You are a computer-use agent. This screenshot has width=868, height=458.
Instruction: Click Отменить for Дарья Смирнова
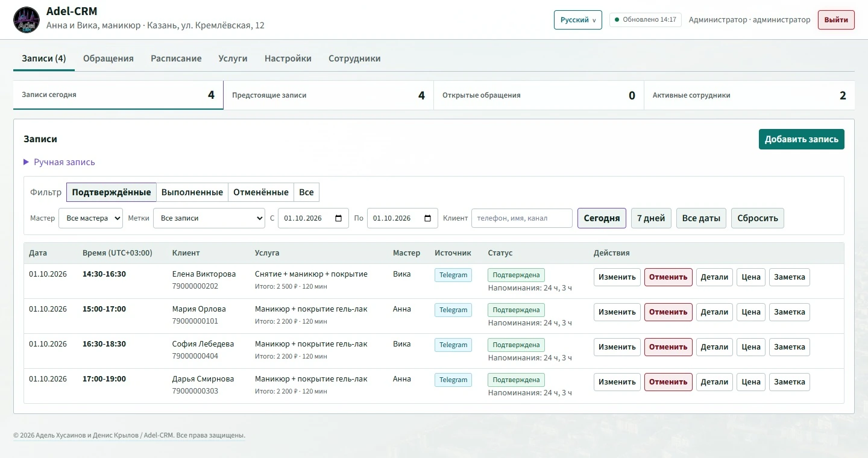[x=668, y=382]
